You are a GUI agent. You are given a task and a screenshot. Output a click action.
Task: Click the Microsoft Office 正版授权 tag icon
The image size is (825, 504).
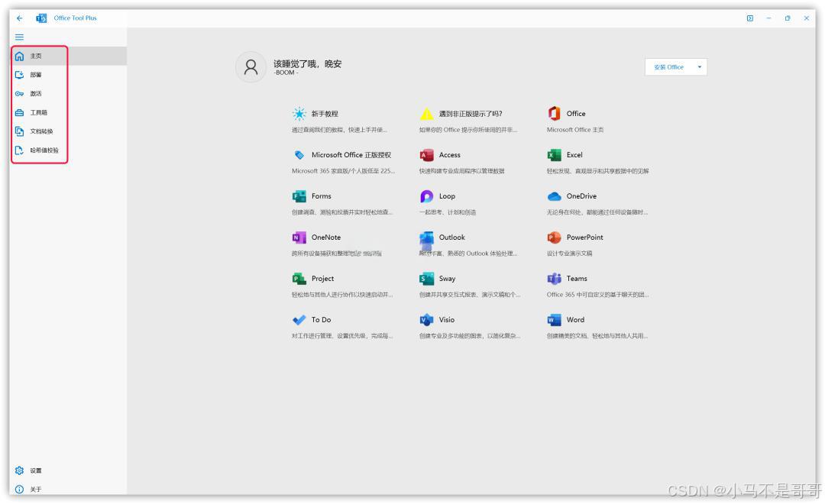(x=299, y=155)
